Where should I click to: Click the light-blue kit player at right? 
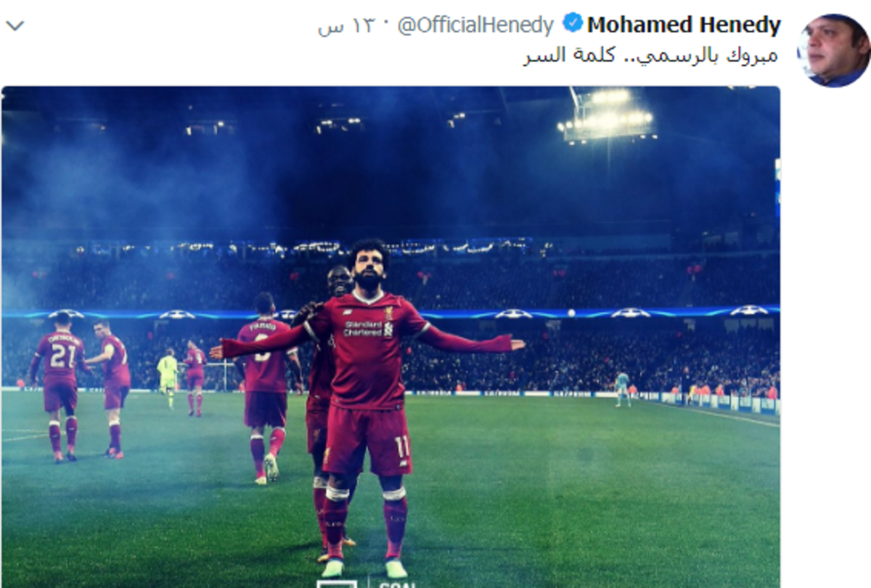622,388
